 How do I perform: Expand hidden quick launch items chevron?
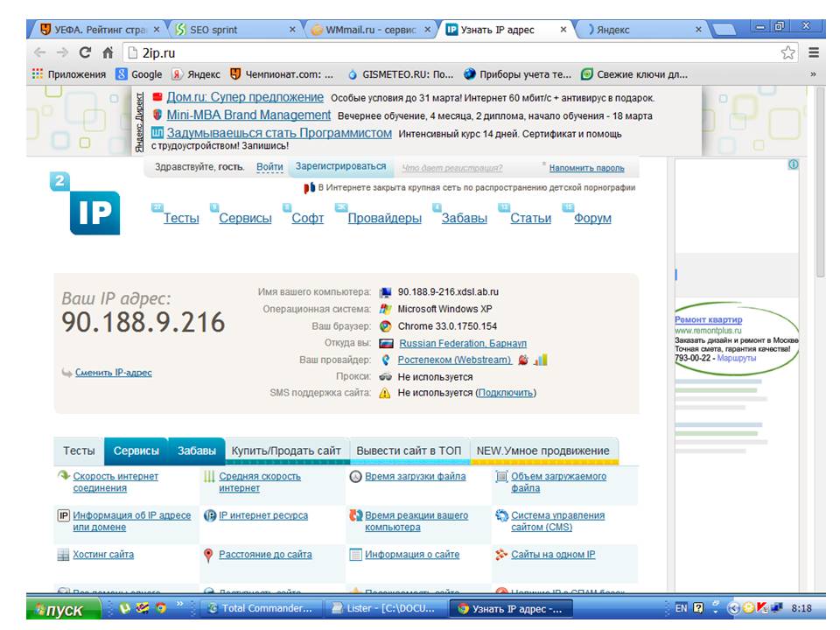coord(180,605)
